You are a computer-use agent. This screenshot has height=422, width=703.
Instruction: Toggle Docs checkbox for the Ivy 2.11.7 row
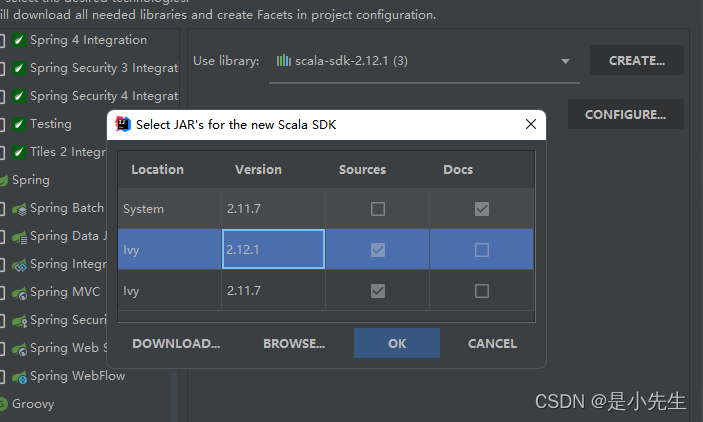tap(482, 291)
